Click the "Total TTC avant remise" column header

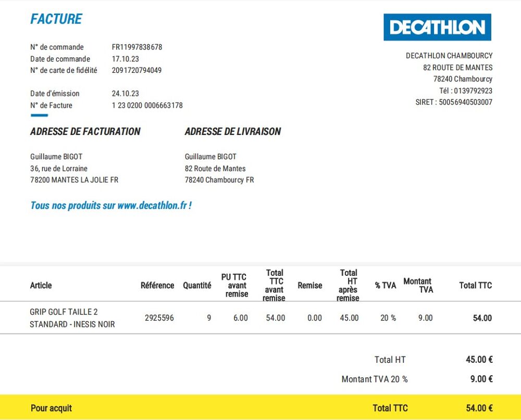(274, 286)
